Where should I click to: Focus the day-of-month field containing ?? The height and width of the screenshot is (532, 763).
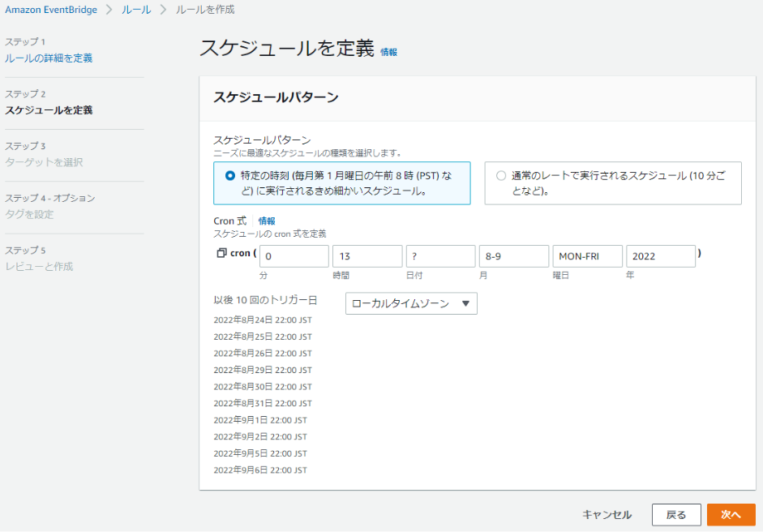point(440,256)
